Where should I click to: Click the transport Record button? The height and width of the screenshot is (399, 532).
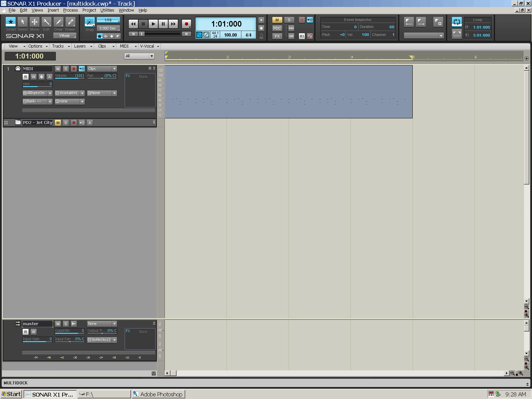click(186, 24)
